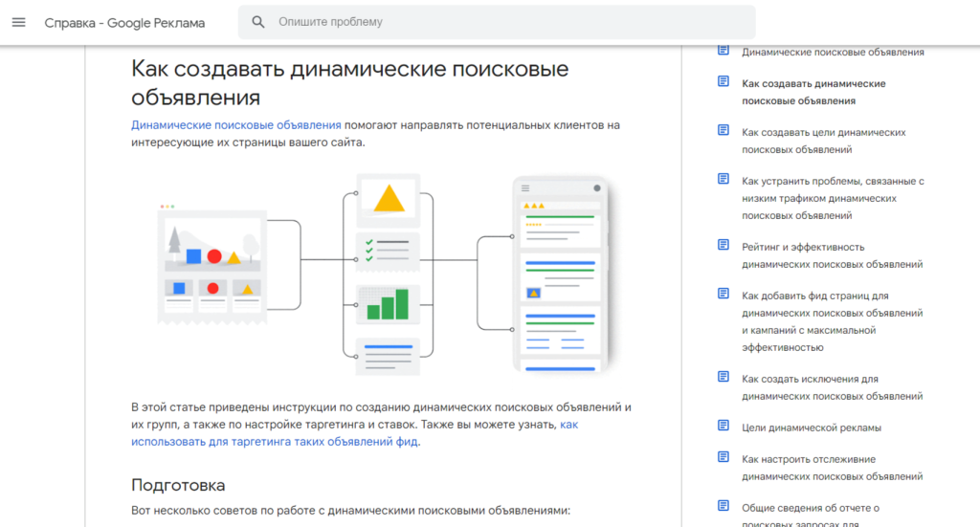
Task: Click article icon beside 'Цели динамической рекламы'
Action: [x=724, y=426]
